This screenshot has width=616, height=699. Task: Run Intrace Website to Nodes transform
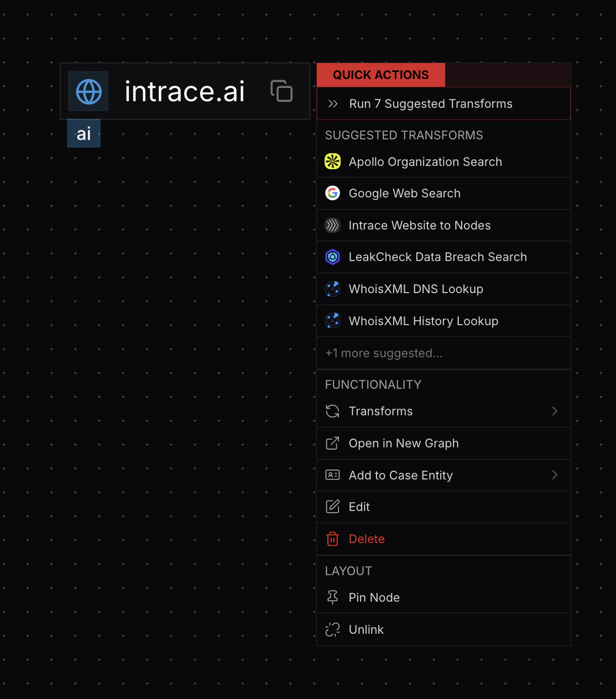click(x=443, y=225)
